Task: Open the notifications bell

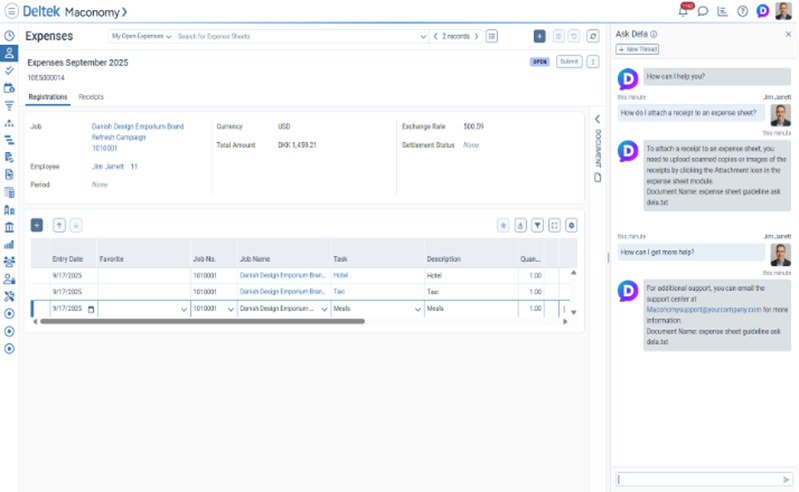Action: click(684, 12)
